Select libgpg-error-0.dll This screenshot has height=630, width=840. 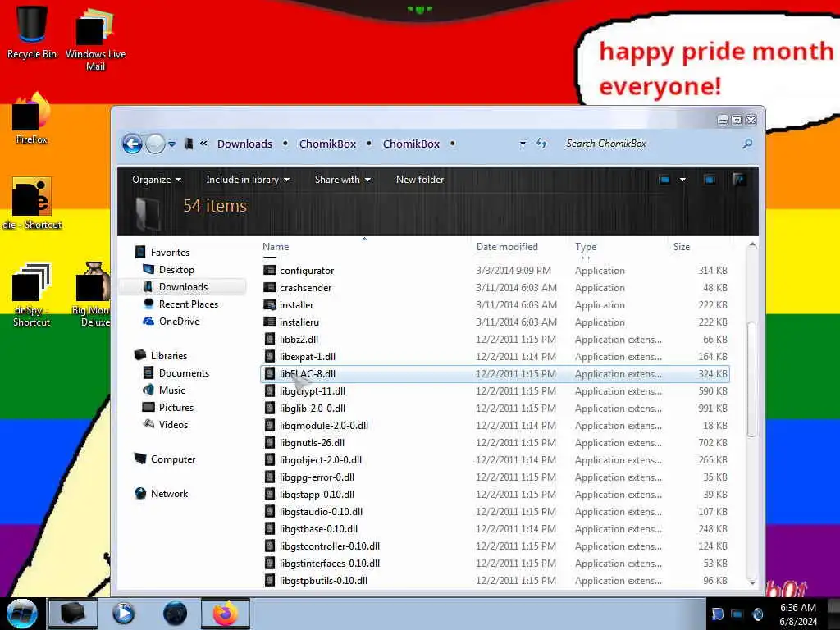point(495,477)
